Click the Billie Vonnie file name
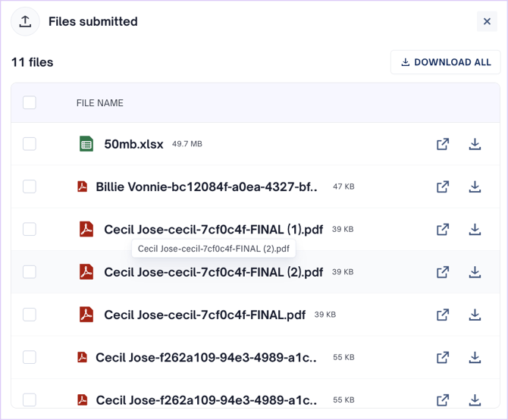This screenshot has height=420, width=508. [206, 186]
